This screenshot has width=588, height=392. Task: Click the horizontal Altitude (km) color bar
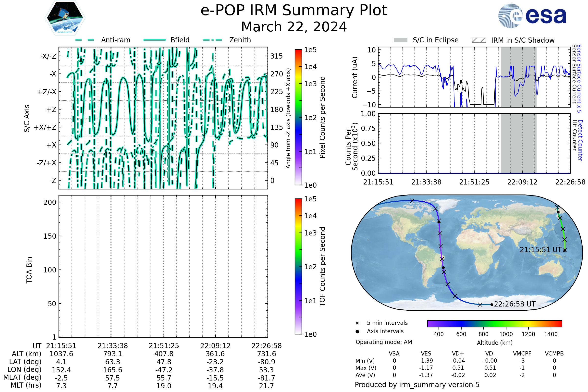click(x=494, y=323)
